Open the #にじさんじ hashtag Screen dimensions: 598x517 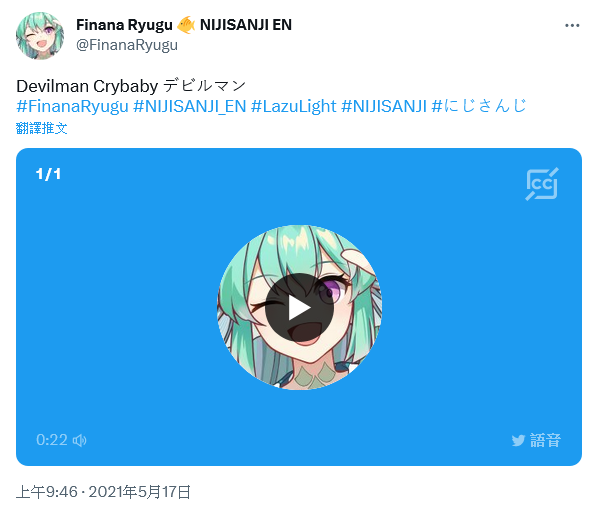click(479, 106)
